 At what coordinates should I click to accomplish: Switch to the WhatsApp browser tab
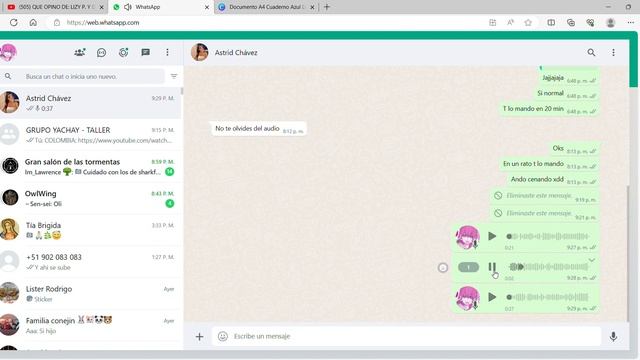[x=161, y=7]
